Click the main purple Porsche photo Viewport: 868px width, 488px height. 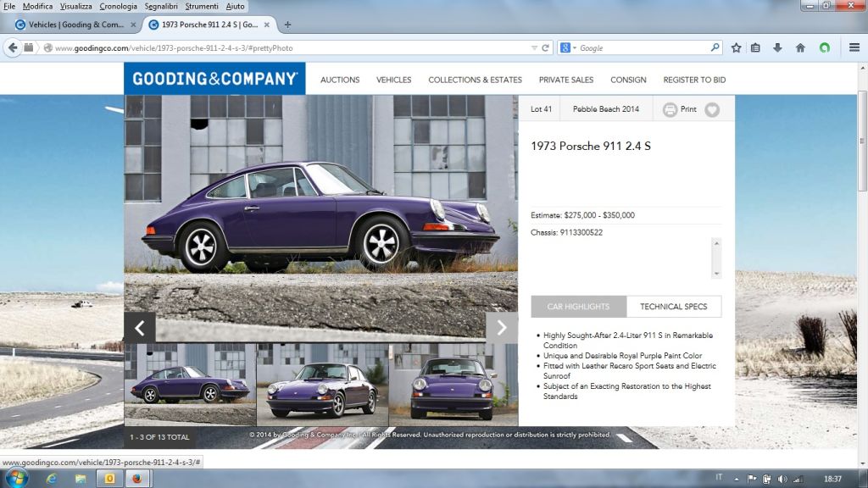pos(321,219)
